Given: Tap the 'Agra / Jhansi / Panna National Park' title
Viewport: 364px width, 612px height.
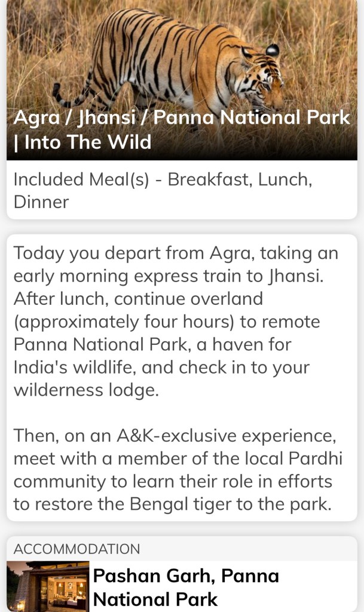Looking at the screenshot, I should 181,117.
